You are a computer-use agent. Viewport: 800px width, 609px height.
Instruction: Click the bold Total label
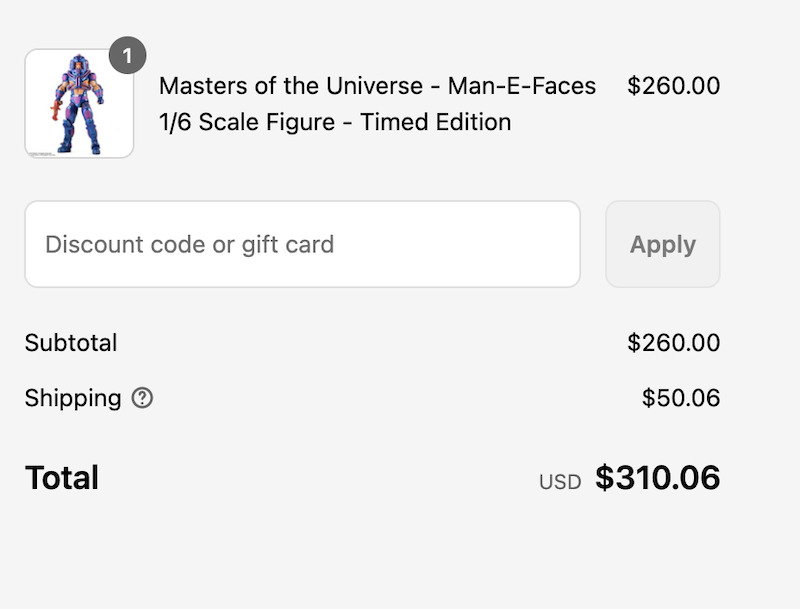(62, 478)
